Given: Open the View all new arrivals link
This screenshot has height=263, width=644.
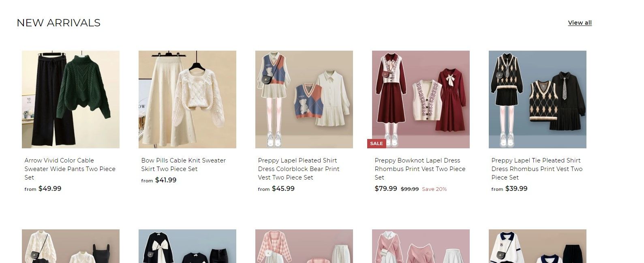Looking at the screenshot, I should 580,23.
